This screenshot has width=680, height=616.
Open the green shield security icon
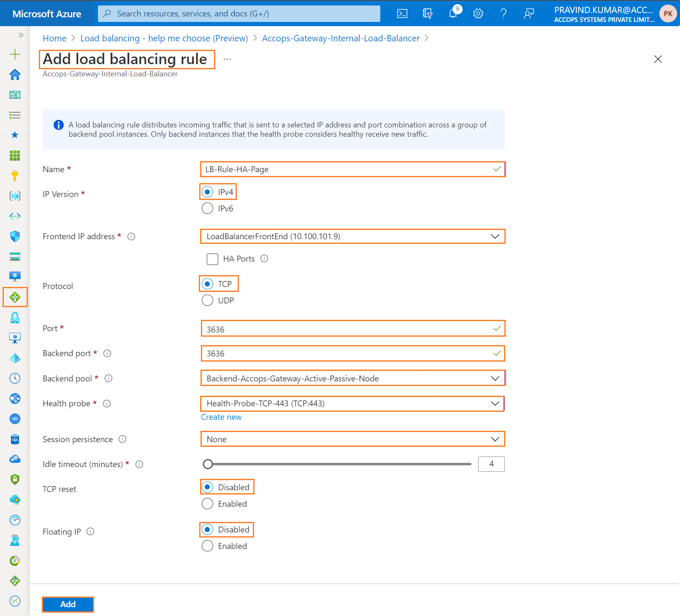(x=15, y=479)
